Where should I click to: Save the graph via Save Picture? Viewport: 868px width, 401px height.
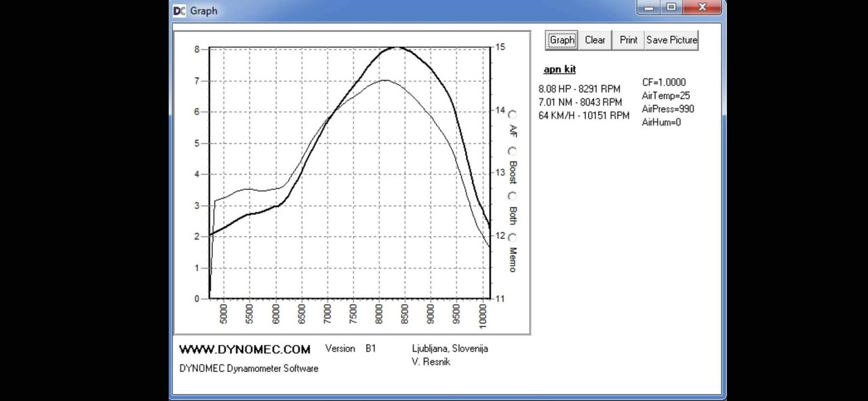coord(671,40)
